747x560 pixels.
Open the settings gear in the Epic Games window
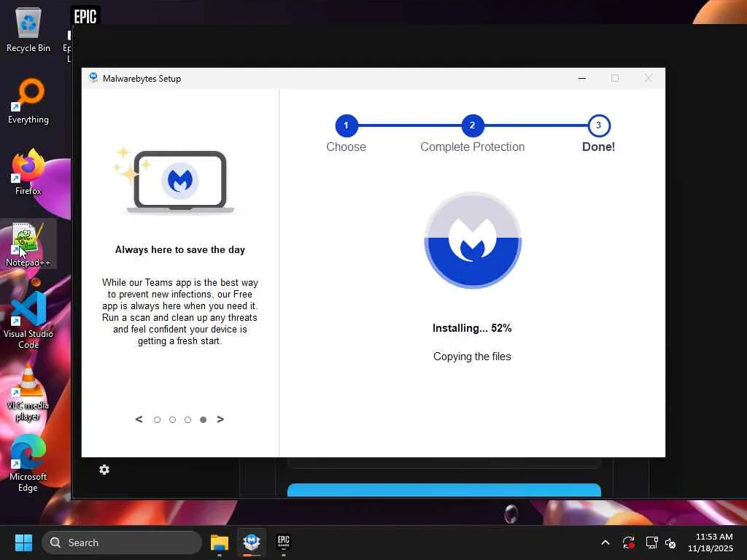(x=104, y=470)
